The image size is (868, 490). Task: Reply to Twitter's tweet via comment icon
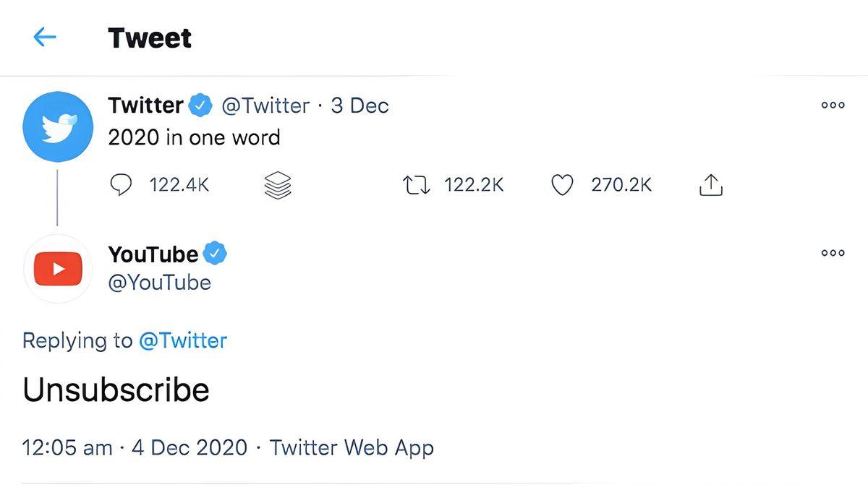pyautogui.click(x=121, y=186)
